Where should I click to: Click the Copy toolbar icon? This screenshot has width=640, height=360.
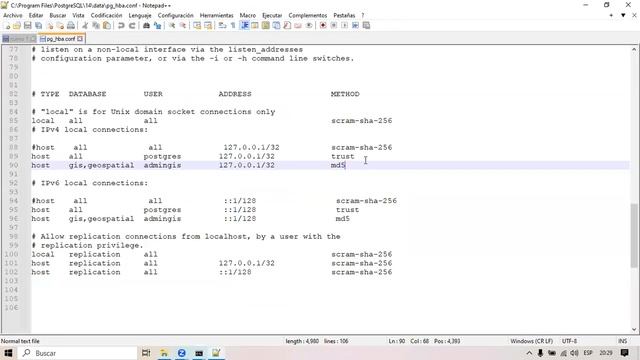click(96, 26)
